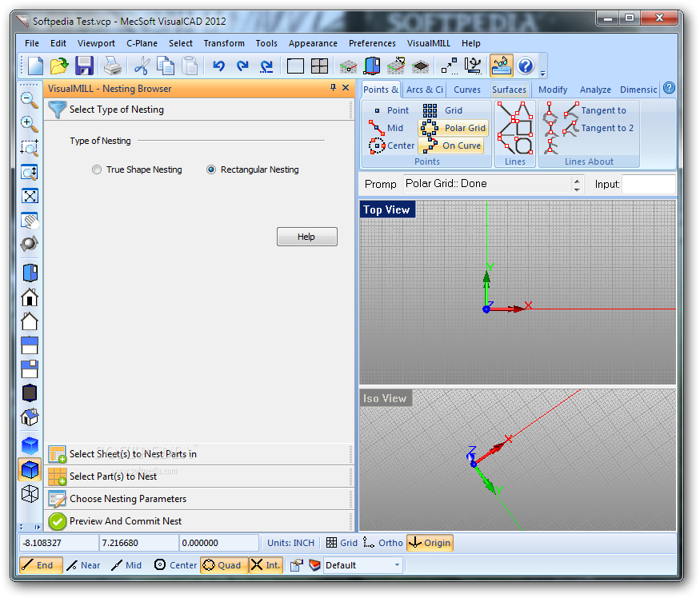The image size is (700, 598).
Task: Click the Grid points tool in ribbon
Action: pyautogui.click(x=442, y=110)
